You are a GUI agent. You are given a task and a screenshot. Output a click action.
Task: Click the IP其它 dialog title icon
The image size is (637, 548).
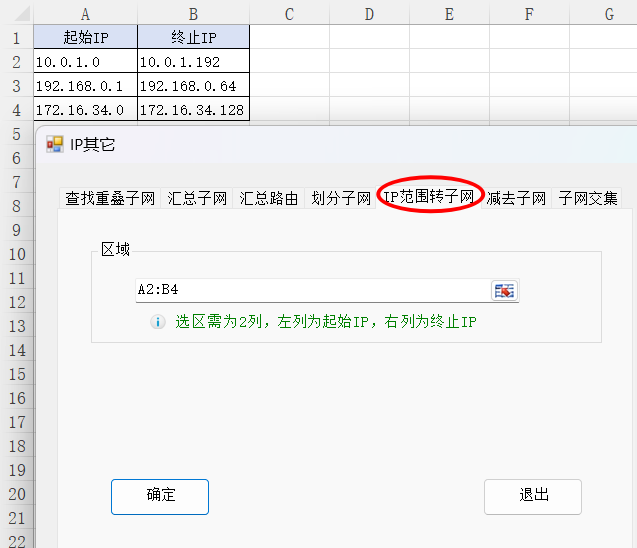pyautogui.click(x=55, y=144)
